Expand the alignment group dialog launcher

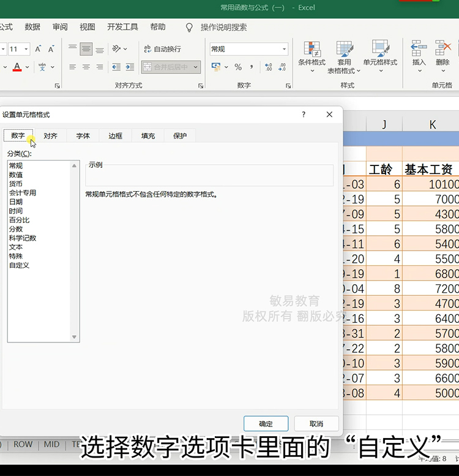click(201, 86)
